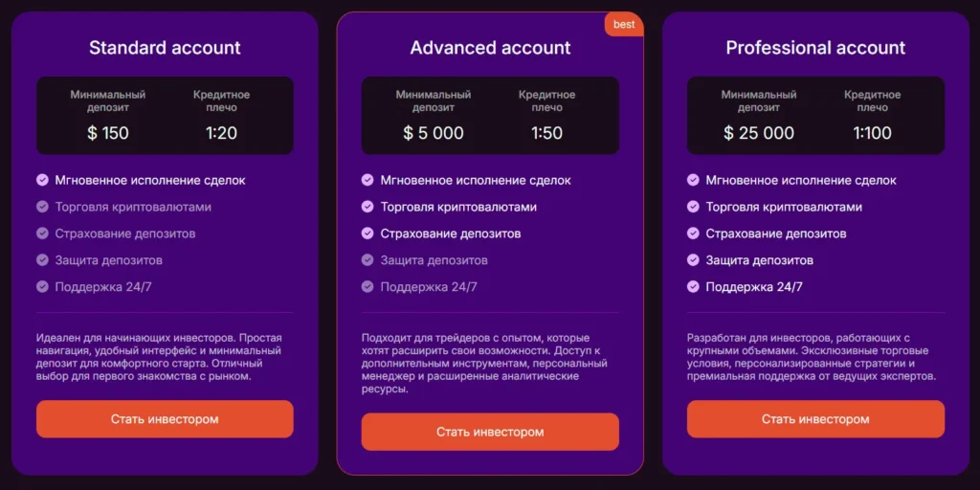The image size is (980, 490).
Task: Click check icon next to Professional 'Торговля криптовалютами'
Action: [693, 207]
